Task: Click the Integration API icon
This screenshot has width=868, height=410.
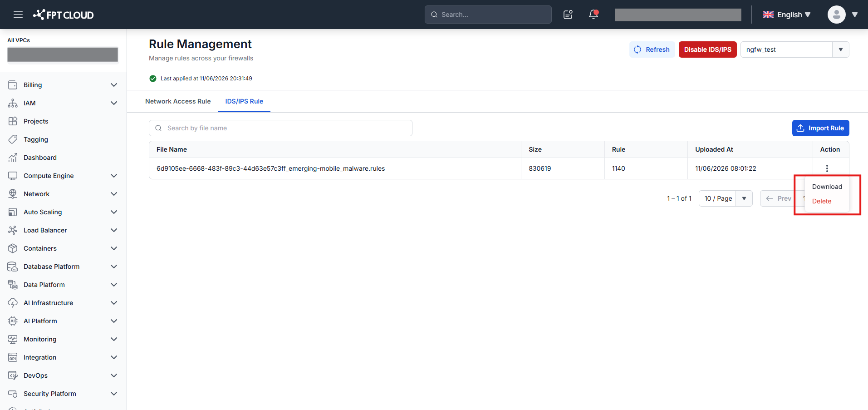Action: (13, 357)
